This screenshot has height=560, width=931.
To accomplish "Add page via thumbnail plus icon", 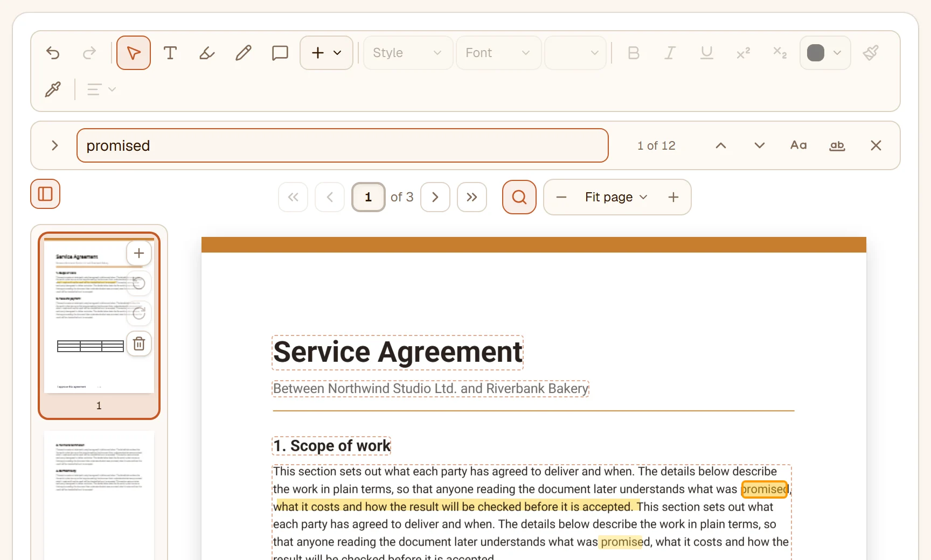I will 139,253.
